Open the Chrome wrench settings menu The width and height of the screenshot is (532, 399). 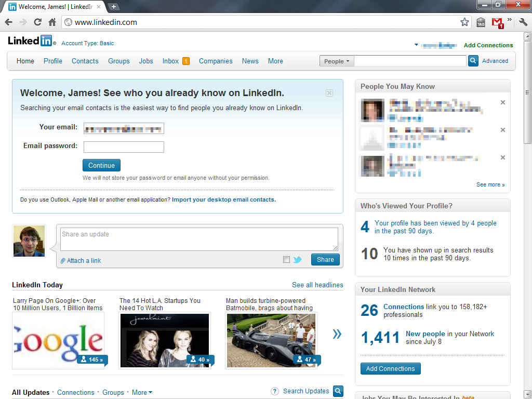(x=523, y=22)
